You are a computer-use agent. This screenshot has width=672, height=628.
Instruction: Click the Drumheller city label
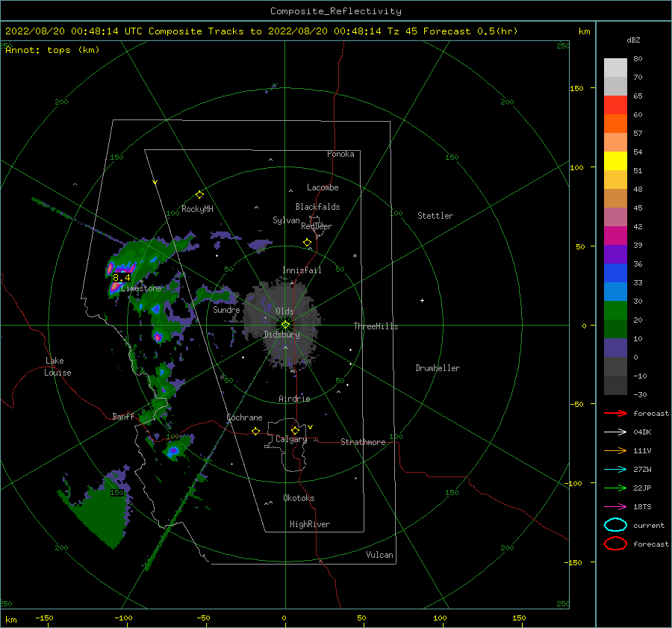[438, 368]
